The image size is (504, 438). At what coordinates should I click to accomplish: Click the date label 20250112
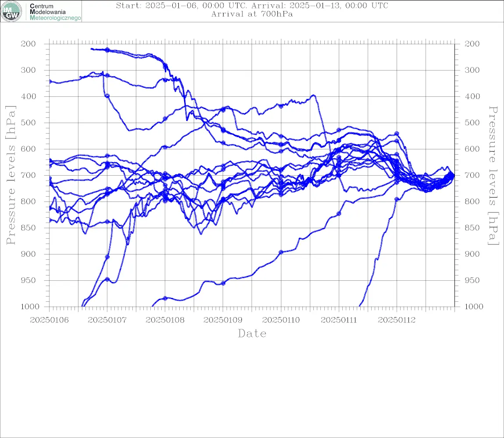[x=397, y=320]
